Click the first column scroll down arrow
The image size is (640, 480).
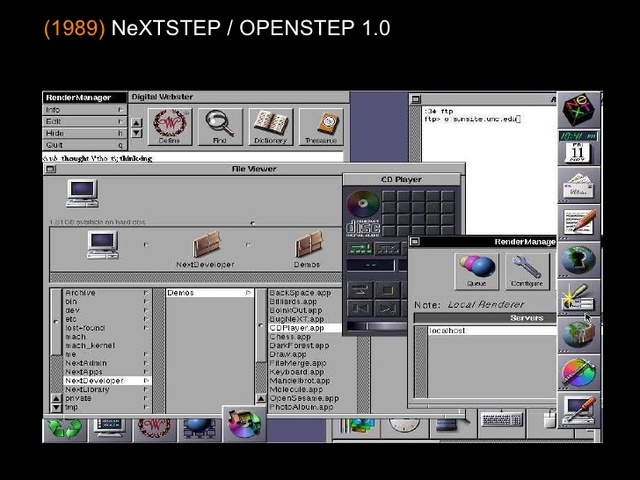(x=56, y=407)
